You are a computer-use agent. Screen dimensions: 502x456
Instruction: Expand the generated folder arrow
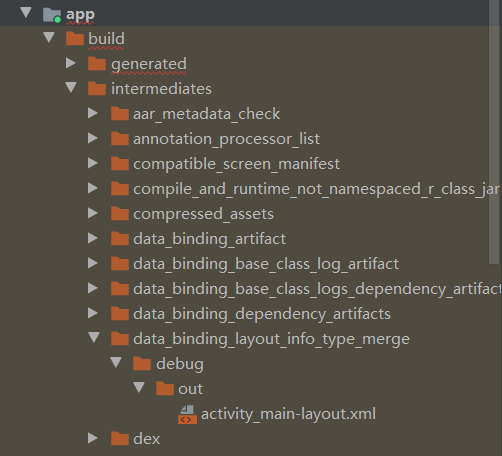pyautogui.click(x=71, y=63)
